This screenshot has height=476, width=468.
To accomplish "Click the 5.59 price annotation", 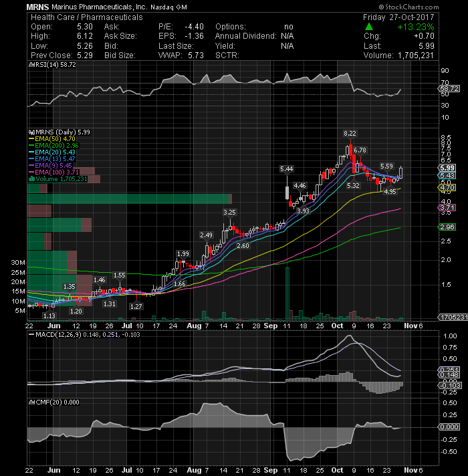I will 386,166.
